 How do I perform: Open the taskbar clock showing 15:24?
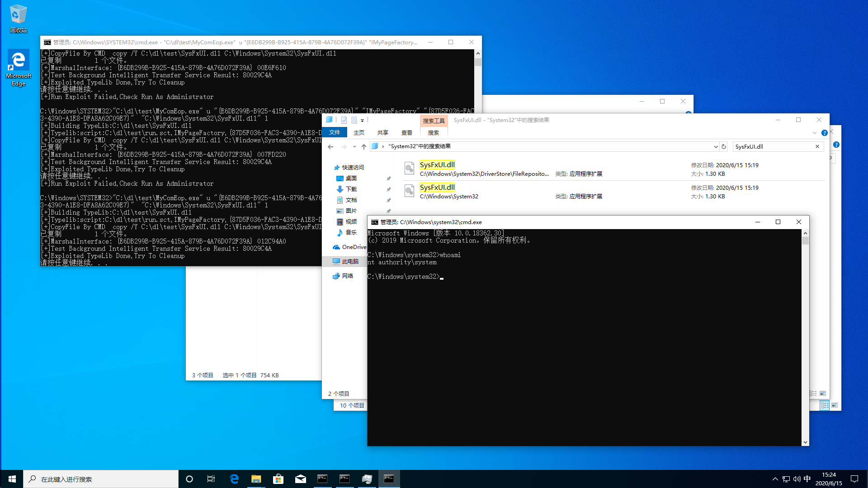click(x=829, y=479)
